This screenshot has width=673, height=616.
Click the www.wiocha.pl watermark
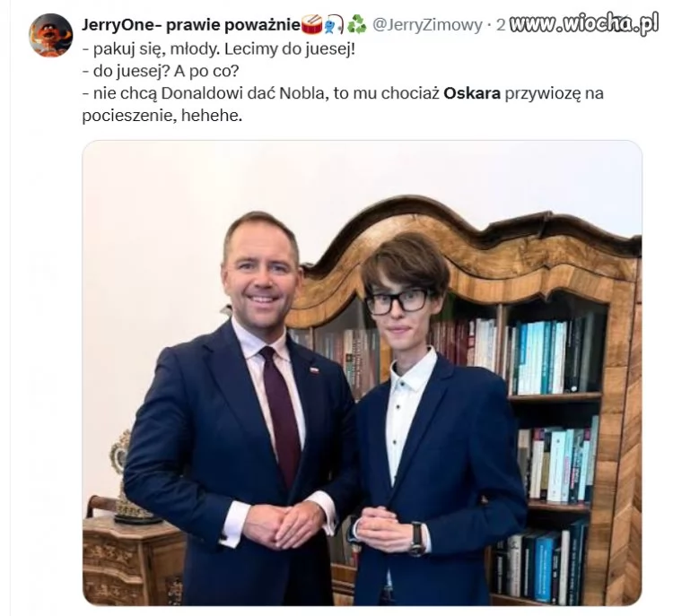pos(586,24)
